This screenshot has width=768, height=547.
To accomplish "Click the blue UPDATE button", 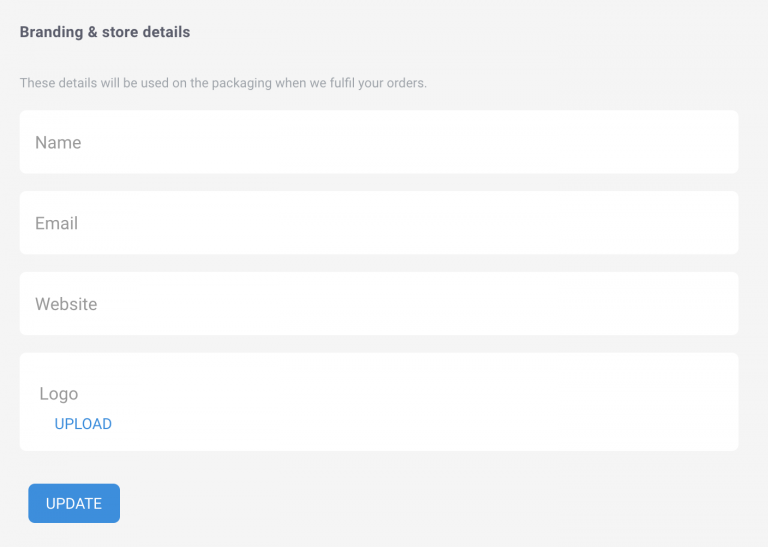I will (74, 503).
